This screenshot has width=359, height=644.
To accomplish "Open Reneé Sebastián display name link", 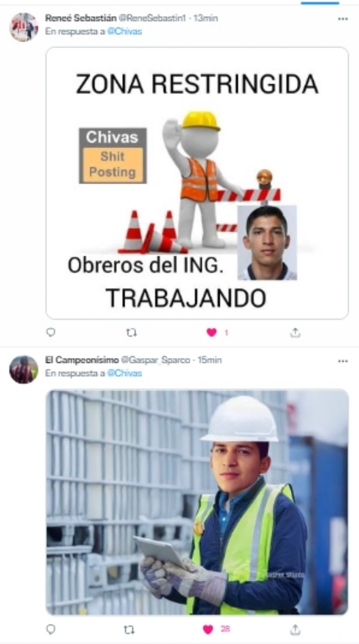I will point(81,18).
